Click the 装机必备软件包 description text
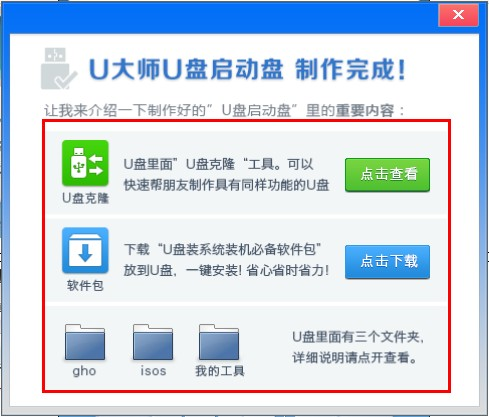Viewport: 489px width, 417px height. click(226, 260)
